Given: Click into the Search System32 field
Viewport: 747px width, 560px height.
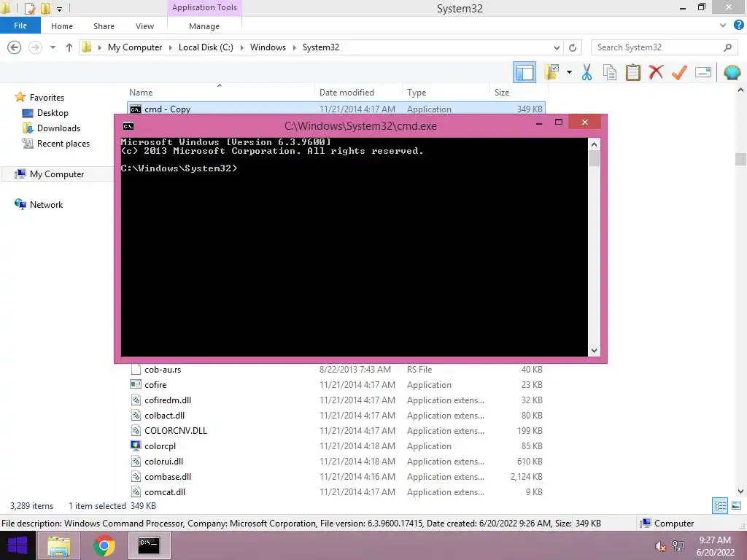Looking at the screenshot, I should [662, 47].
